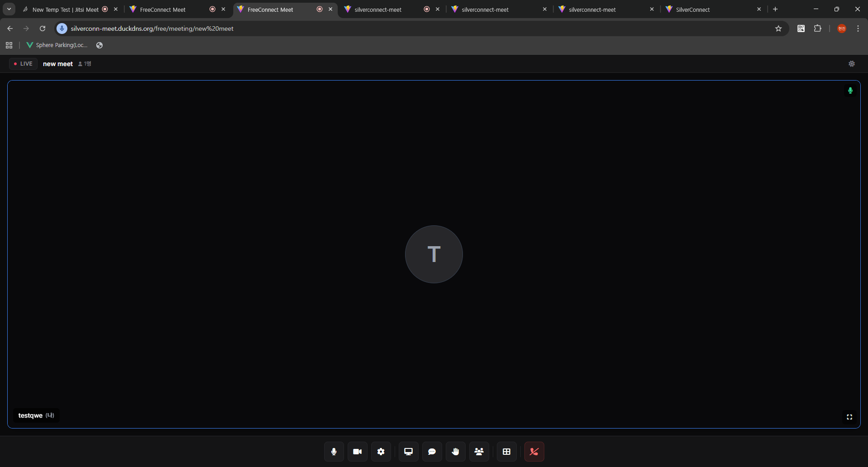Raise your hand in the meeting
The width and height of the screenshot is (868, 467).
pos(455,452)
